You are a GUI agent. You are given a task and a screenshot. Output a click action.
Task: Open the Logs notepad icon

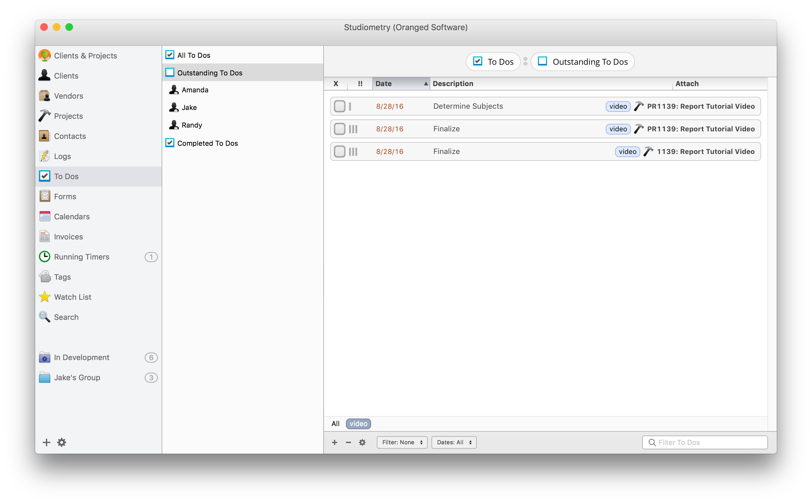44,156
